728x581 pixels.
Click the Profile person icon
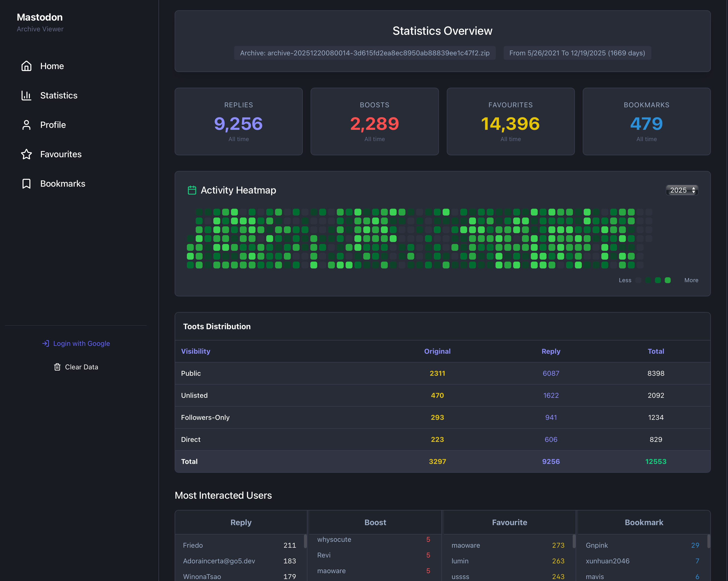point(26,125)
